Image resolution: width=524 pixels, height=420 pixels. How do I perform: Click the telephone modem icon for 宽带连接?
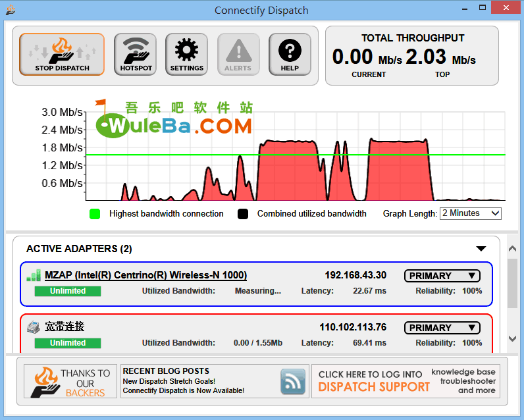[34, 327]
